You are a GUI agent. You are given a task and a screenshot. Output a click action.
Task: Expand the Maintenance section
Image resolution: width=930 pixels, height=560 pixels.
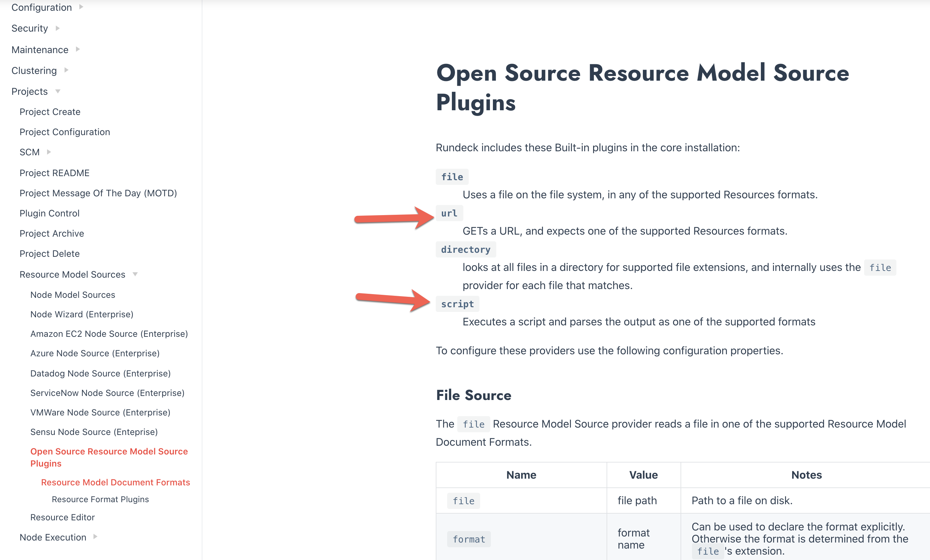pos(40,49)
